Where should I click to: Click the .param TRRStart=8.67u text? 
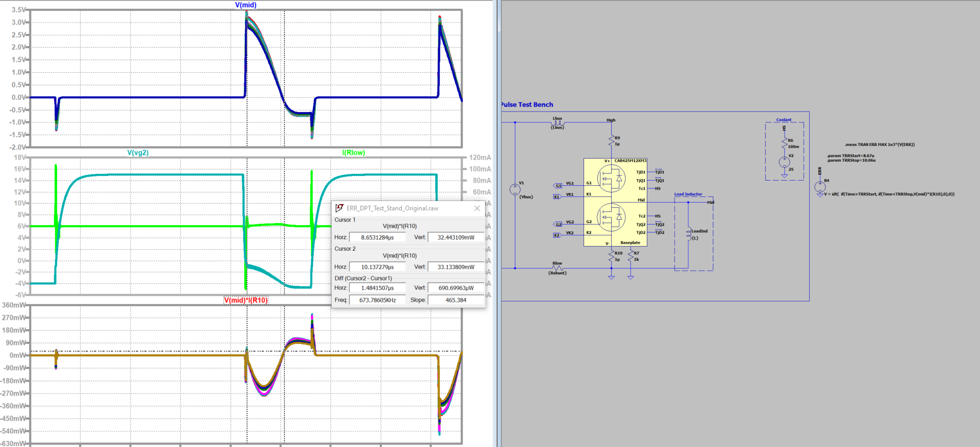click(851, 155)
